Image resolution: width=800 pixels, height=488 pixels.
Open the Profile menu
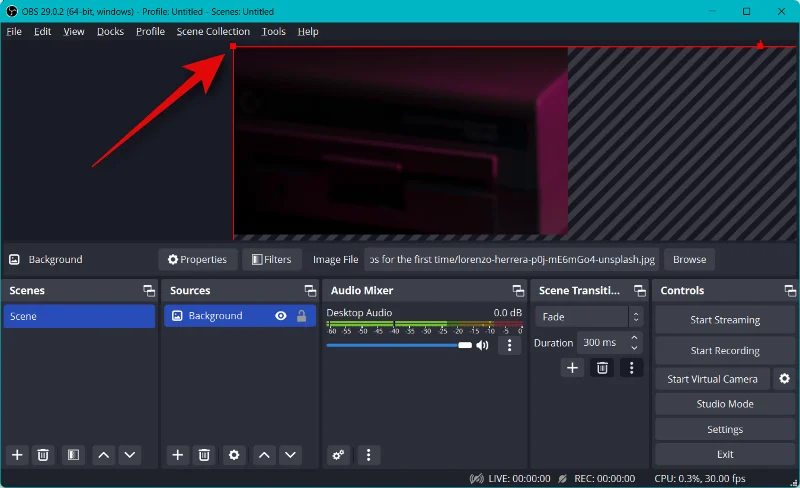(151, 32)
